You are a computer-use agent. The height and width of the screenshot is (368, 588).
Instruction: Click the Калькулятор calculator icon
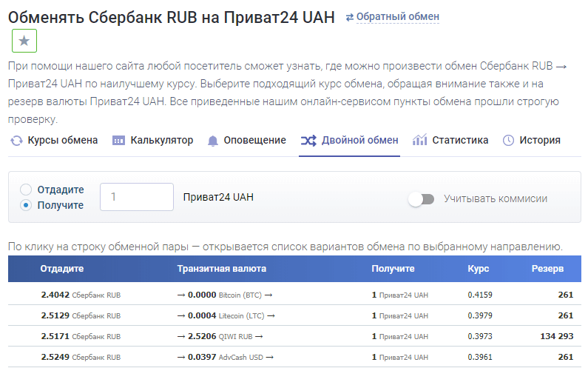pyautogui.click(x=118, y=141)
